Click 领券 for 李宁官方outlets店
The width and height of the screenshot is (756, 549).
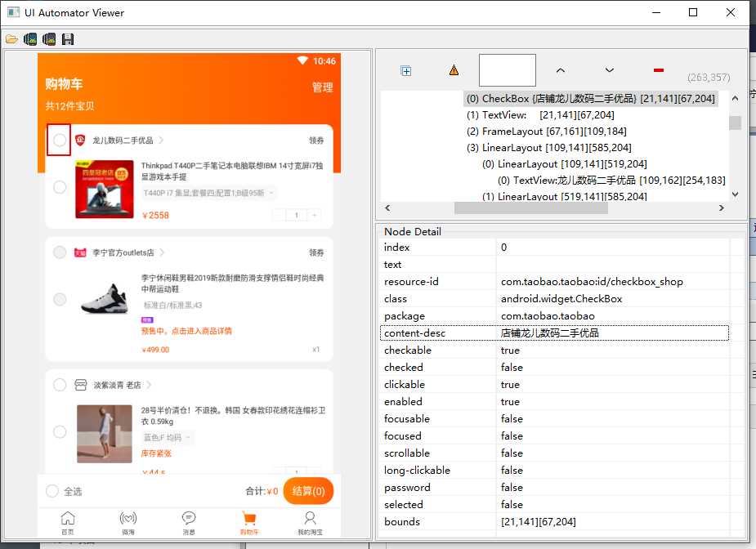click(316, 252)
